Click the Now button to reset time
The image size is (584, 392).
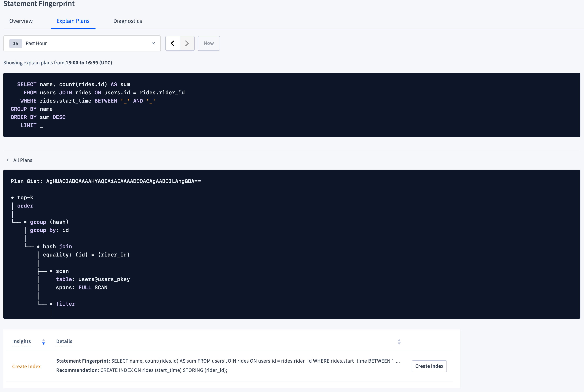point(208,43)
